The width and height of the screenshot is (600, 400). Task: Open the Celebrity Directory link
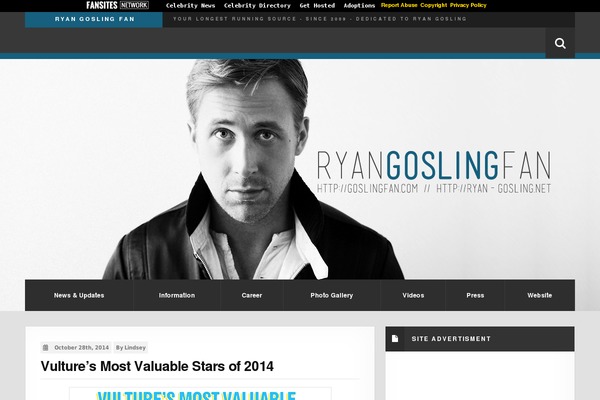point(257,5)
